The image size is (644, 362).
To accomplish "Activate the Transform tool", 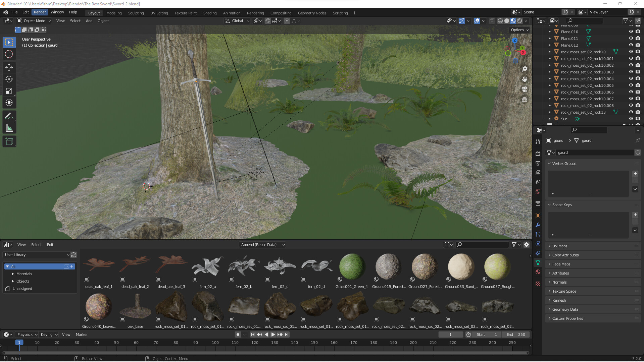I will (9, 103).
